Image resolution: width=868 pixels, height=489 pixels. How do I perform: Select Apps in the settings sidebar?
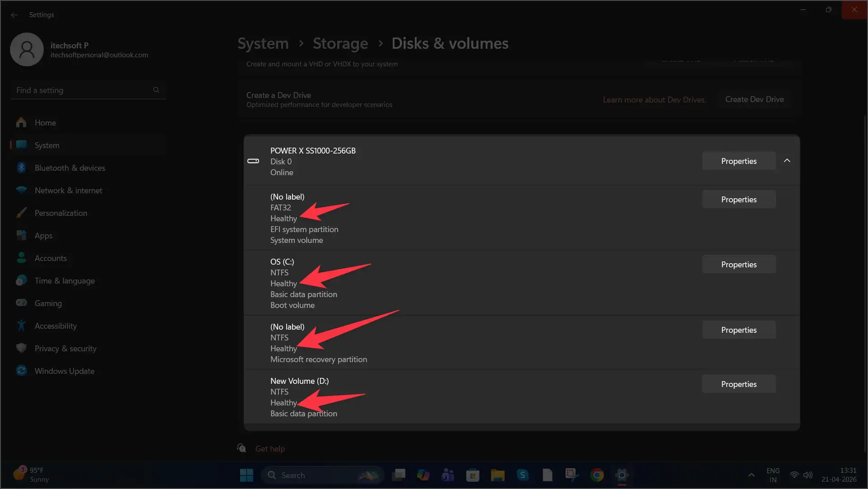click(44, 235)
